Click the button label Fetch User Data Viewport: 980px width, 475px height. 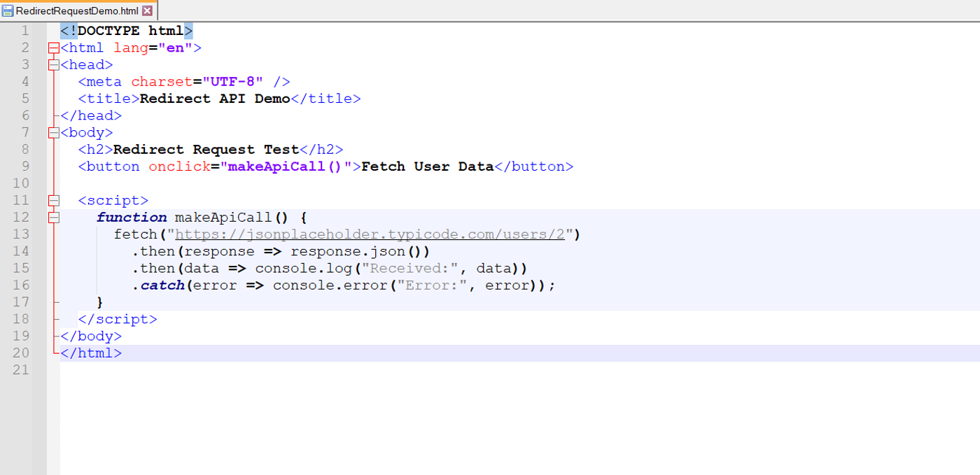point(427,166)
